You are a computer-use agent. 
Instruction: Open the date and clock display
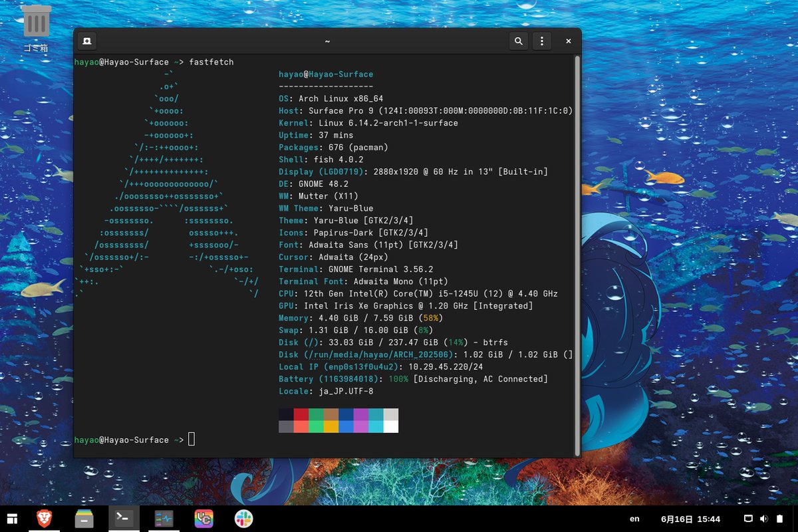coord(690,519)
